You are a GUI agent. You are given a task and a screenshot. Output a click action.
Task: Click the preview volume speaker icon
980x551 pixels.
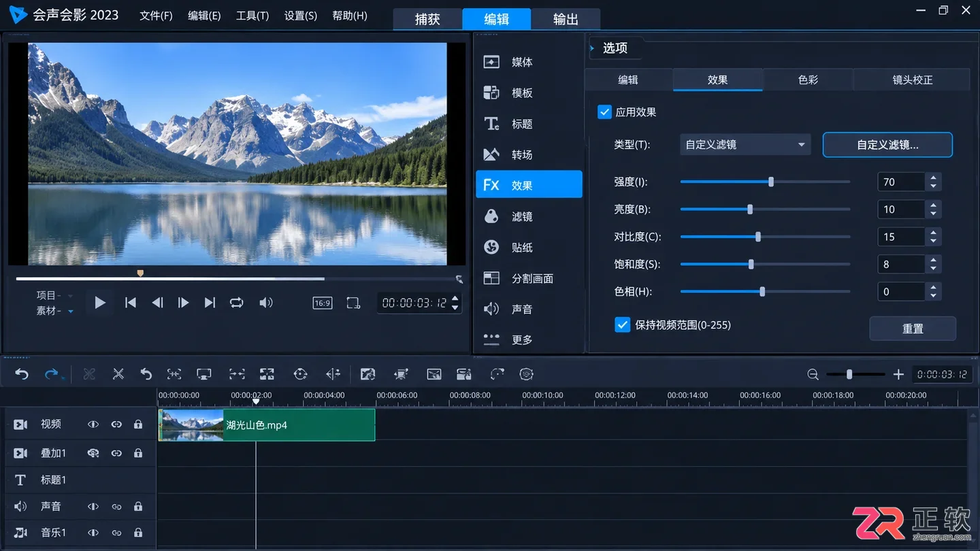tap(266, 303)
